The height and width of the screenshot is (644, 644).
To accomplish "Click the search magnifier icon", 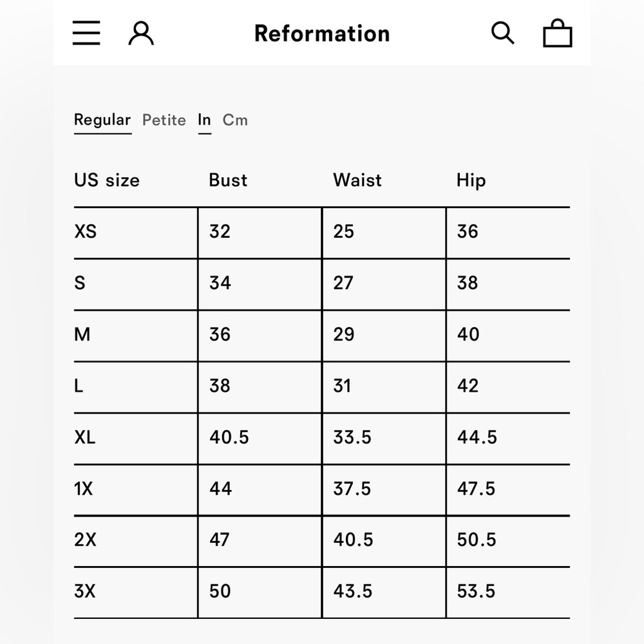I will pos(502,33).
